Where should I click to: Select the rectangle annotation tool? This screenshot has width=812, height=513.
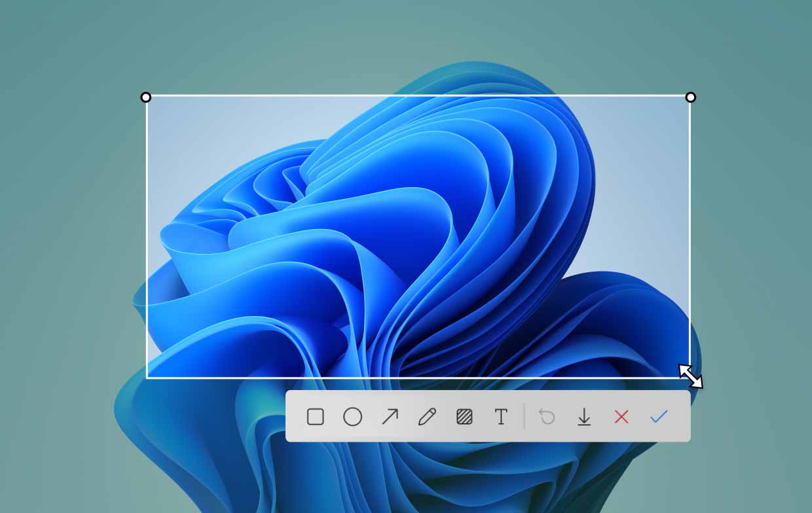coord(316,417)
